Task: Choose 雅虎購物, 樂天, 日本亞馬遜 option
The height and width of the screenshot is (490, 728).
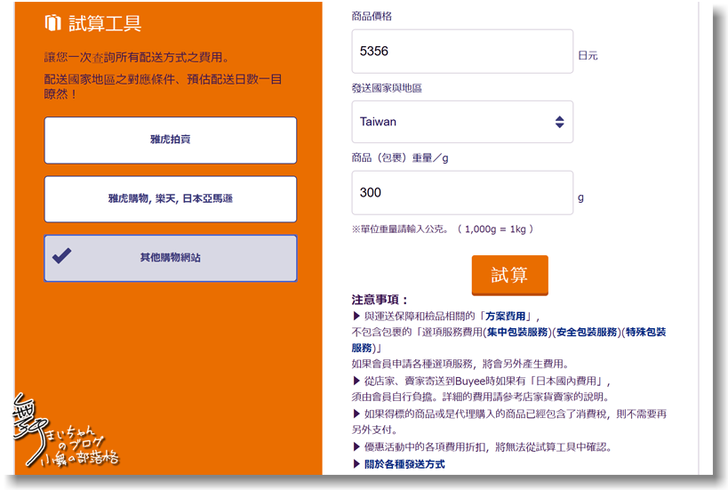Action: pyautogui.click(x=170, y=199)
